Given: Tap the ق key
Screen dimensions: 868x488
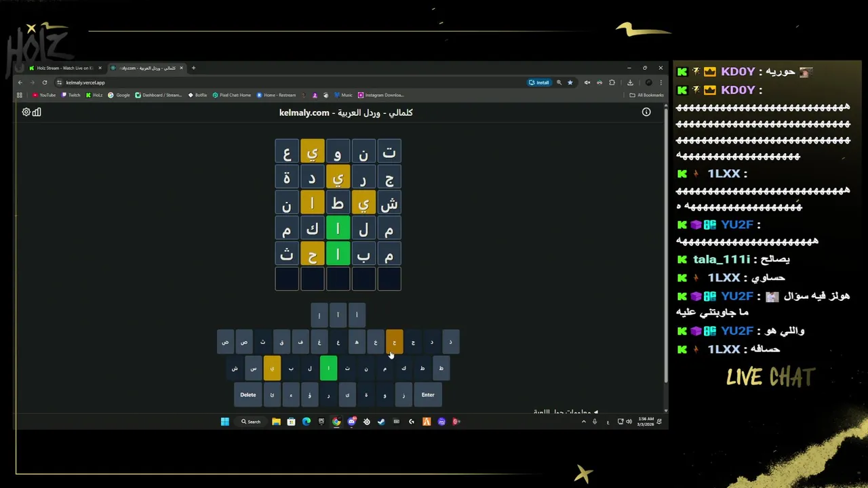Looking at the screenshot, I should [281, 342].
